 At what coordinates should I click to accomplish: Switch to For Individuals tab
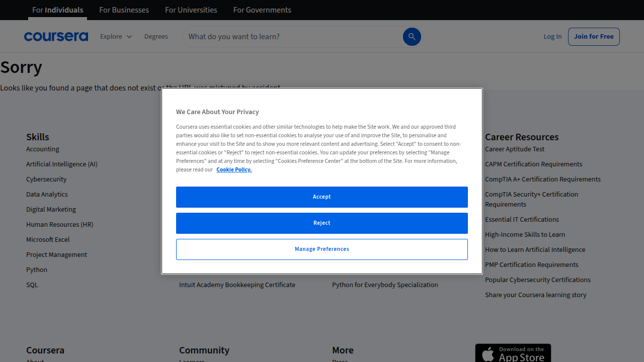57,10
